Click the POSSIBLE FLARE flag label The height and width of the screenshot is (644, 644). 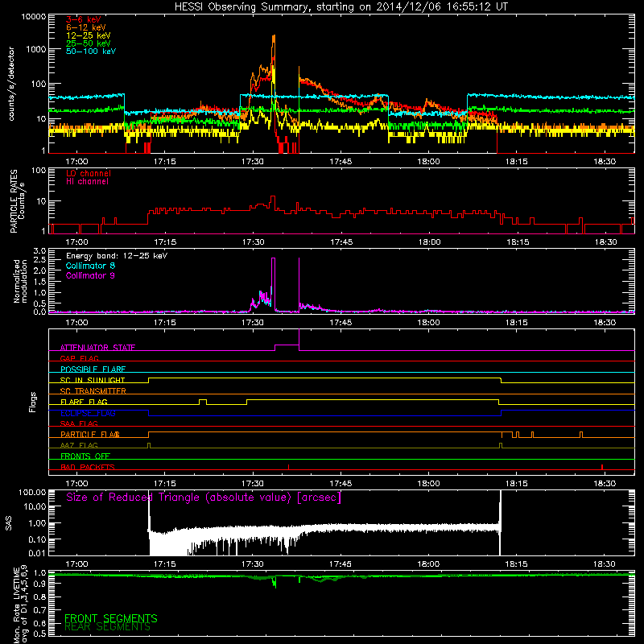pos(93,369)
